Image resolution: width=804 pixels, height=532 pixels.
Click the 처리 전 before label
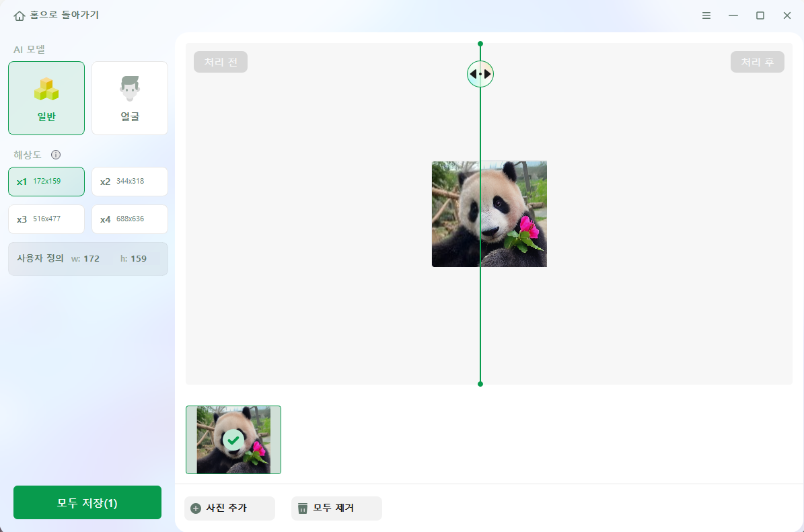221,62
